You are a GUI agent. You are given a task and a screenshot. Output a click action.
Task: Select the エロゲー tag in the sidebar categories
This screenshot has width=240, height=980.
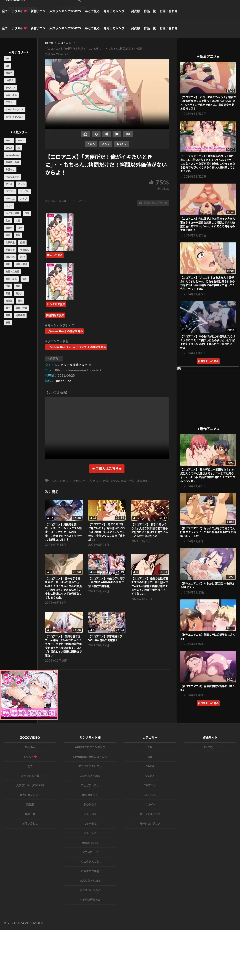(10, 102)
